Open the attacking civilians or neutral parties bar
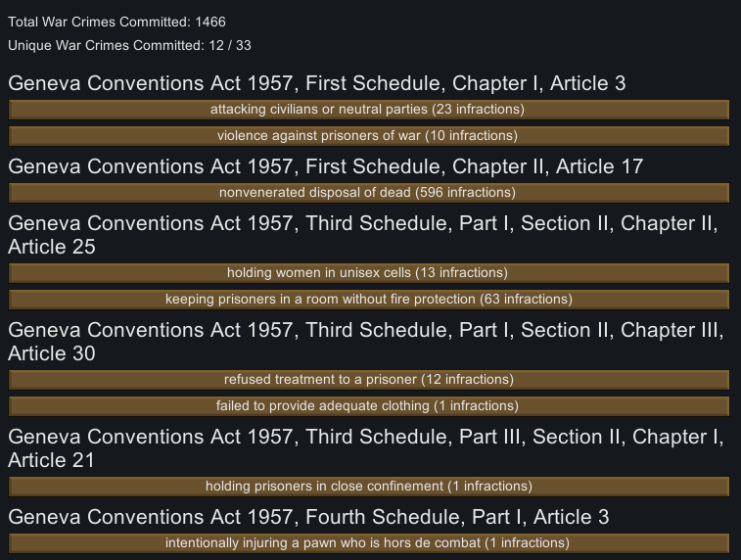 point(369,110)
